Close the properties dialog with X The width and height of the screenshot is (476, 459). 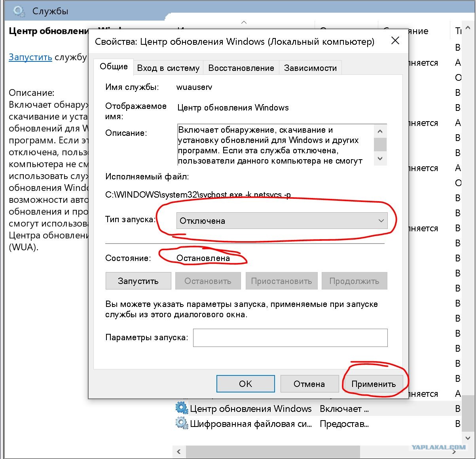395,41
